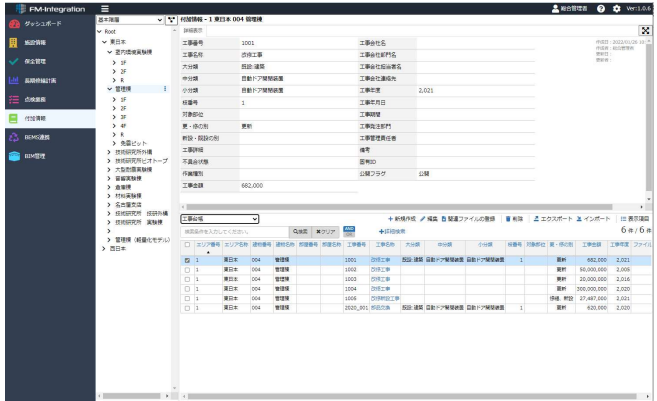The image size is (657, 401).
Task: Click the エクスポート export button
Action: [553, 219]
